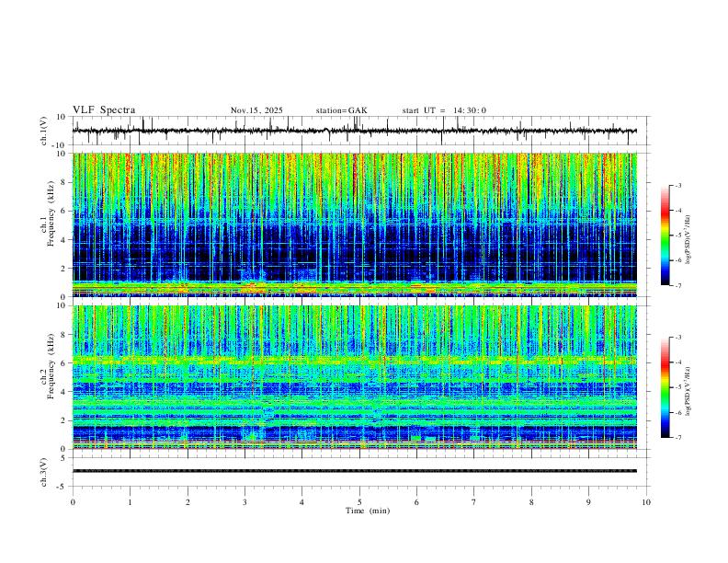Click the time axis tick label '10'

click(x=646, y=502)
